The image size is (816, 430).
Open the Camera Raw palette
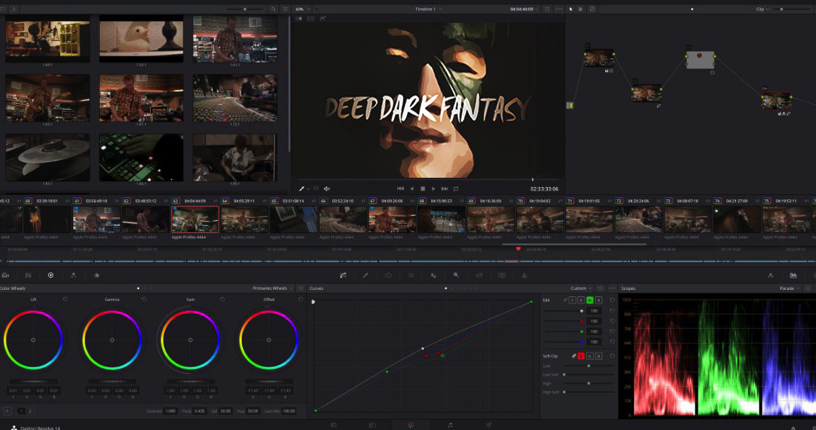point(5,275)
